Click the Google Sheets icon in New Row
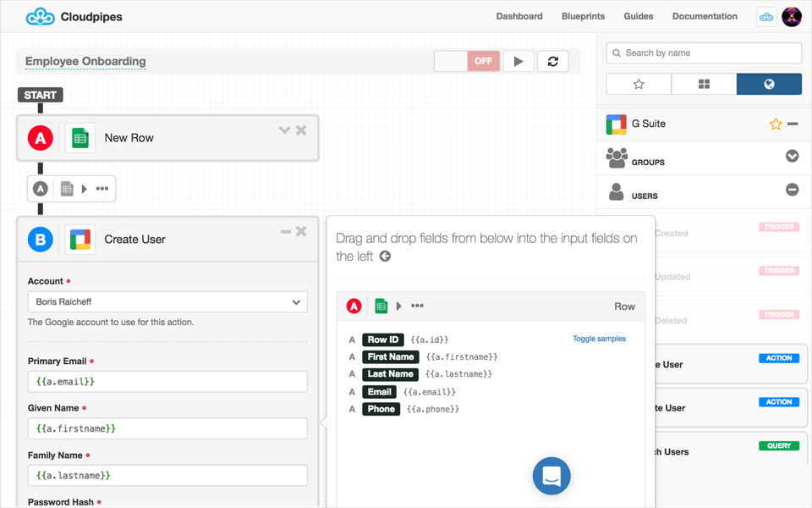Viewport: 812px width, 508px height. tap(80, 138)
